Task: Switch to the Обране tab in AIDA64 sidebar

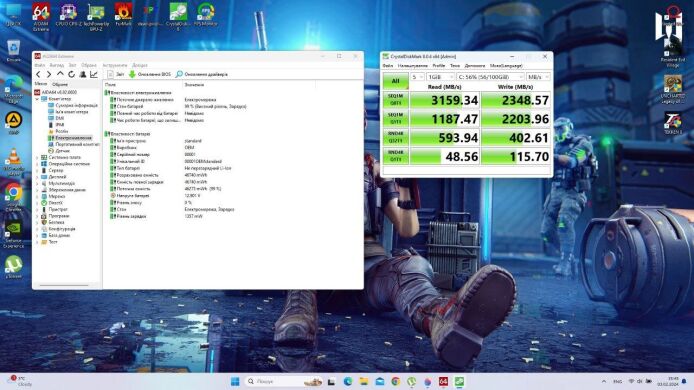Action: click(60, 84)
